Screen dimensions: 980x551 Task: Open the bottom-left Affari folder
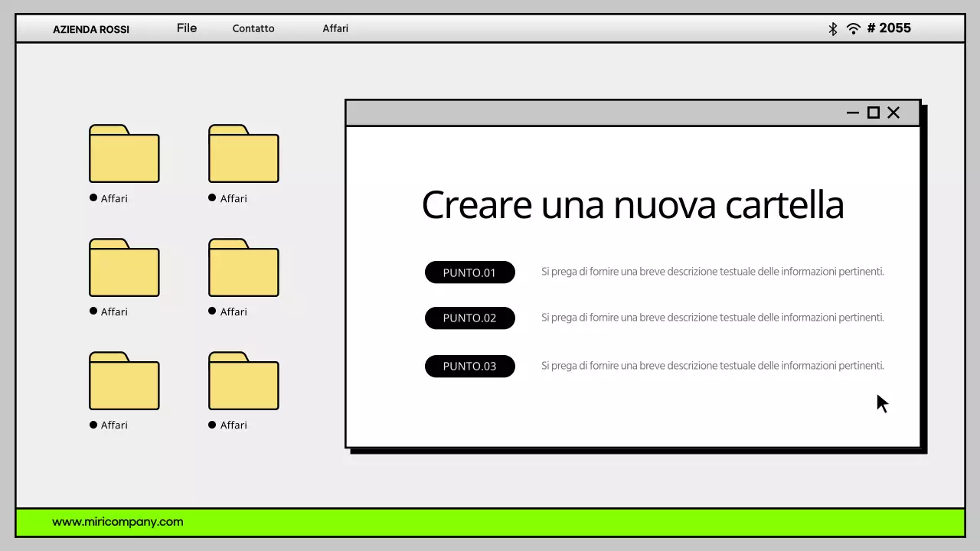tap(124, 381)
